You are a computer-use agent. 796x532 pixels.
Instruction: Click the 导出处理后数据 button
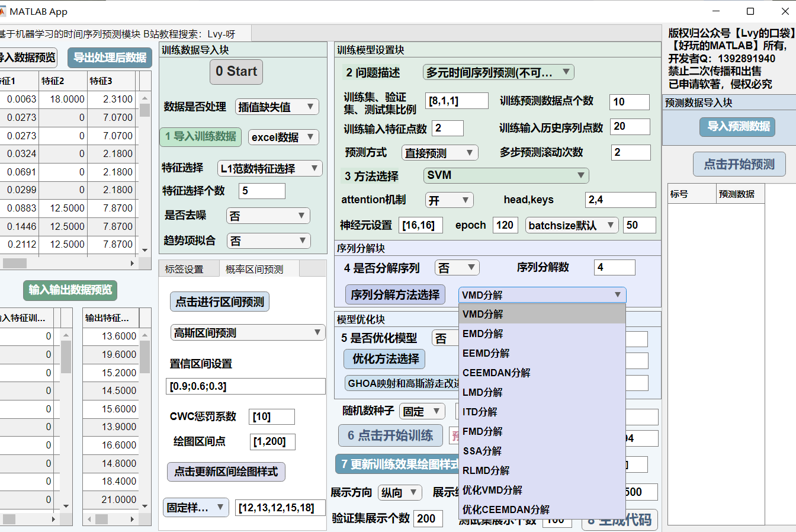click(110, 57)
